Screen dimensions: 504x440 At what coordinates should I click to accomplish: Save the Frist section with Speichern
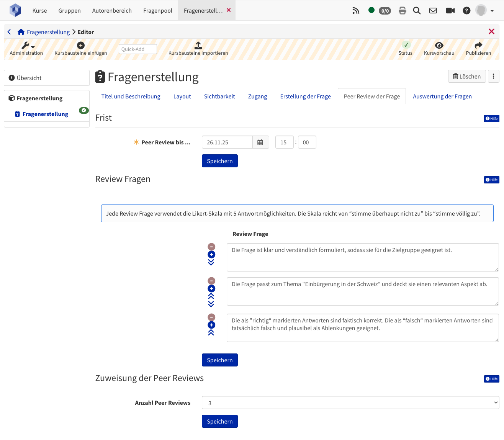[219, 161]
